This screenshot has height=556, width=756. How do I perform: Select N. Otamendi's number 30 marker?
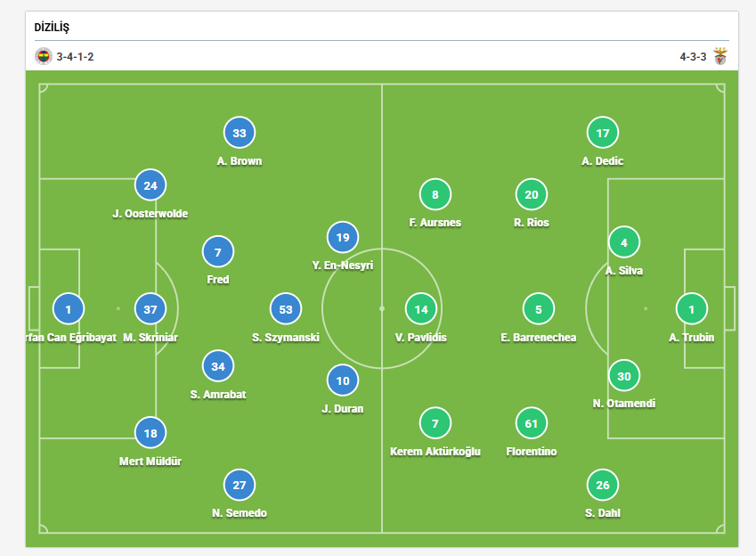click(624, 376)
